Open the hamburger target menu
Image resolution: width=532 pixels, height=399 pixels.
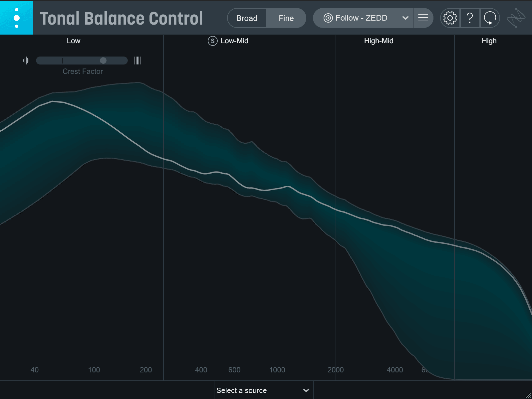coord(423,18)
